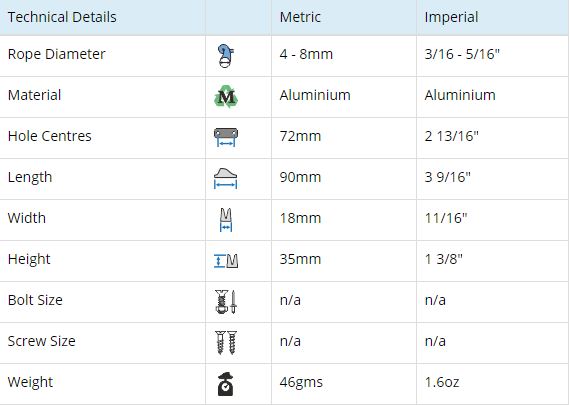Select the 72mm hole centres value
570x405 pixels.
click(300, 136)
